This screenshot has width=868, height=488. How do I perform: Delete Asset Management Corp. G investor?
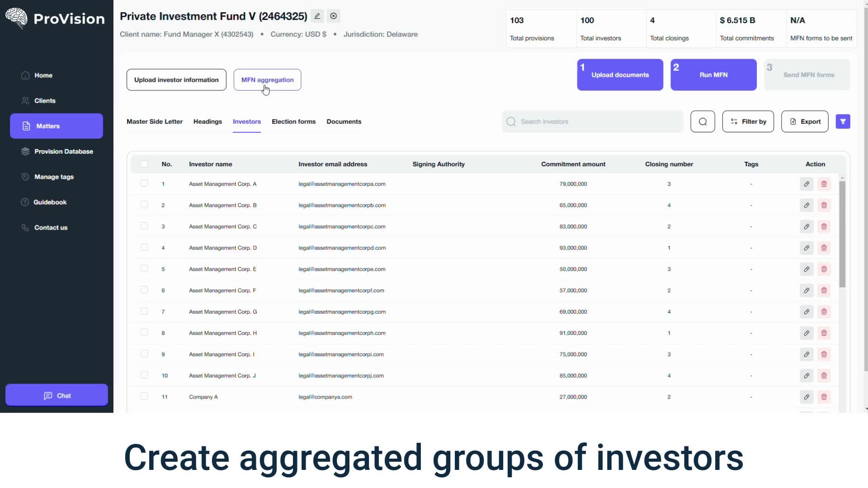(x=824, y=312)
